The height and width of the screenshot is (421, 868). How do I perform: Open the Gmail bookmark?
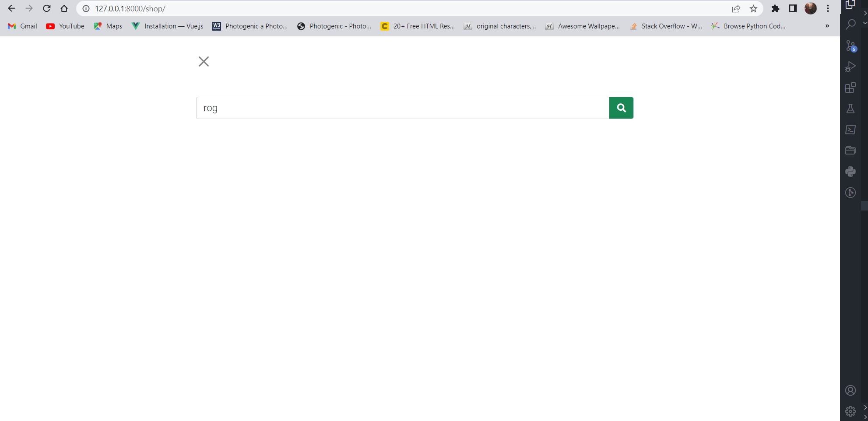tap(23, 26)
